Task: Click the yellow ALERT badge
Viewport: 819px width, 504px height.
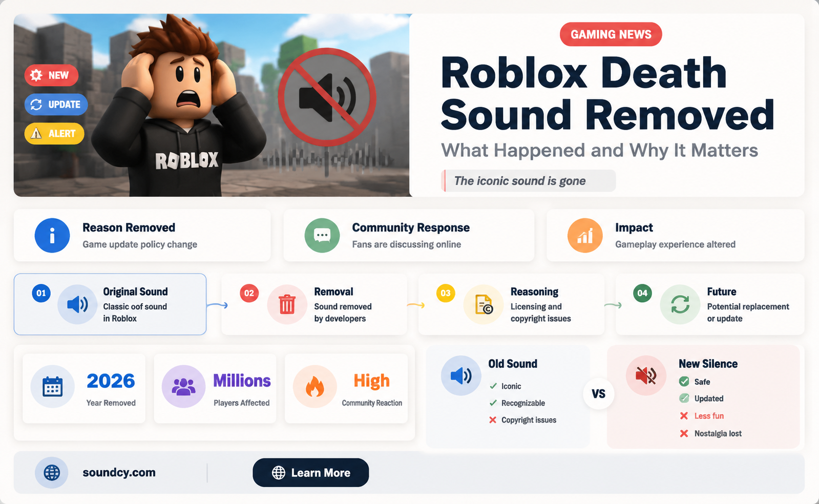Action: click(x=54, y=134)
